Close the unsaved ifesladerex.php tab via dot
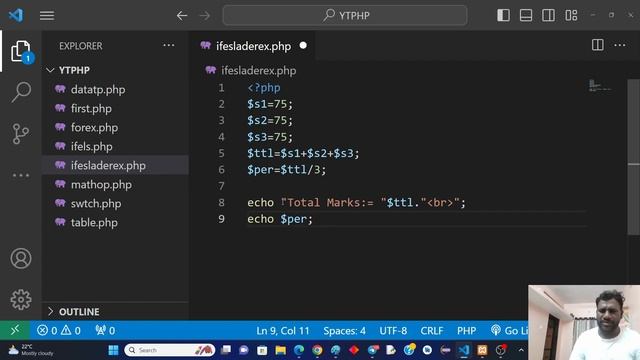Viewport: 640px width, 360px height. (x=303, y=45)
